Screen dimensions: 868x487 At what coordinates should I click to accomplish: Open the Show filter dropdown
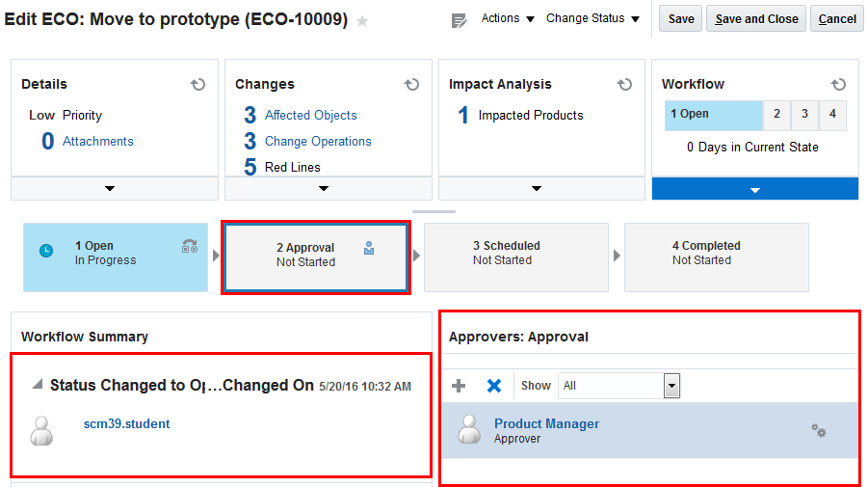pos(671,386)
